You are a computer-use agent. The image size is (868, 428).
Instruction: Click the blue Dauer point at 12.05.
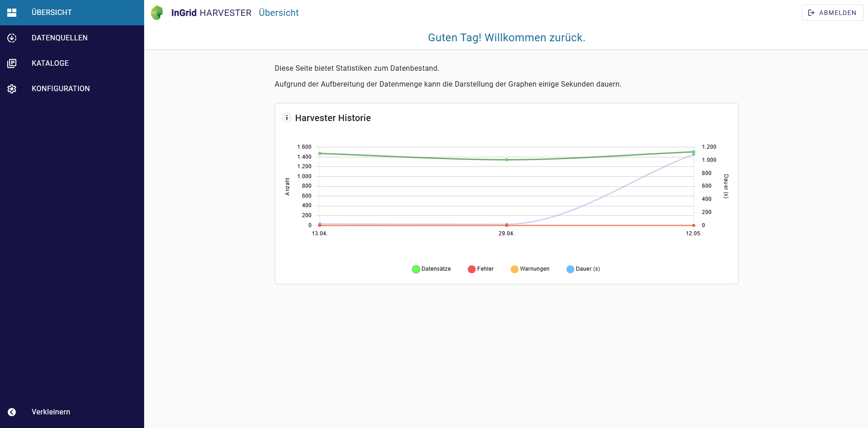pos(693,155)
